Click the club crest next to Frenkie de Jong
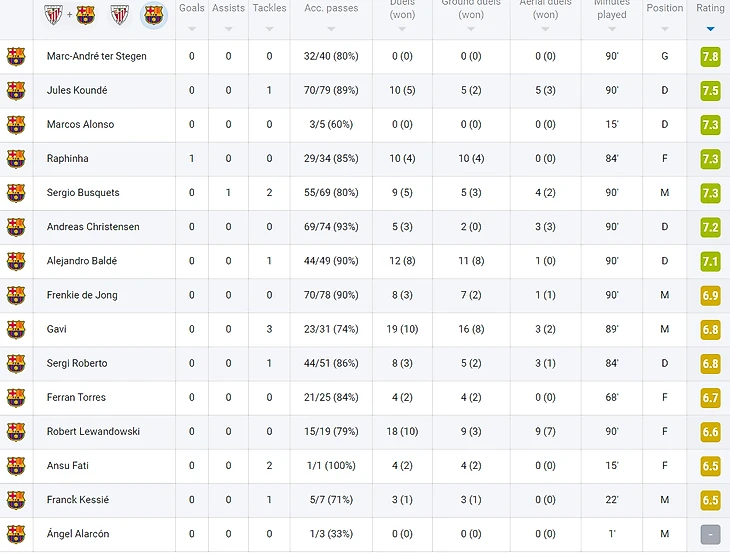 15,295
